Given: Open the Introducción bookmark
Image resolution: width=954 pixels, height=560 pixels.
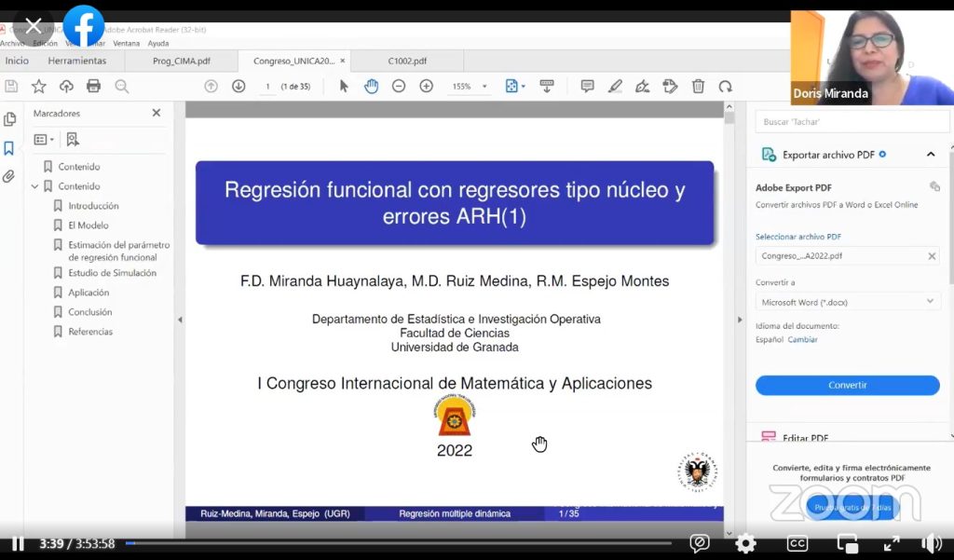Looking at the screenshot, I should 93,206.
